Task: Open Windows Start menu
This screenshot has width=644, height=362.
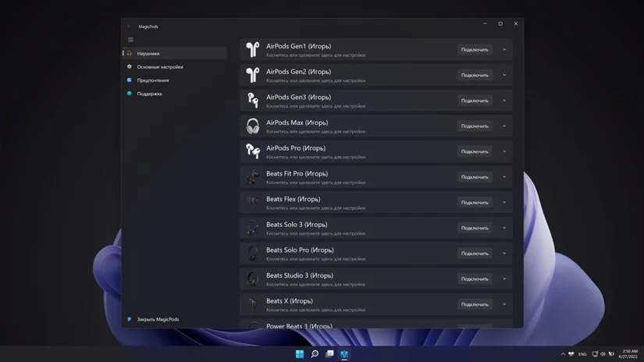Action: (x=300, y=354)
